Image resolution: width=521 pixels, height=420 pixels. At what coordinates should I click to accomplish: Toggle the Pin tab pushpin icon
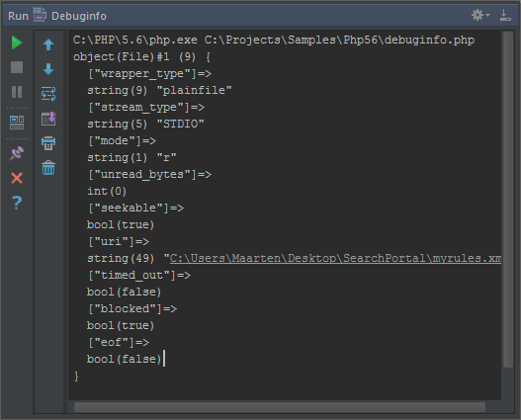click(17, 153)
